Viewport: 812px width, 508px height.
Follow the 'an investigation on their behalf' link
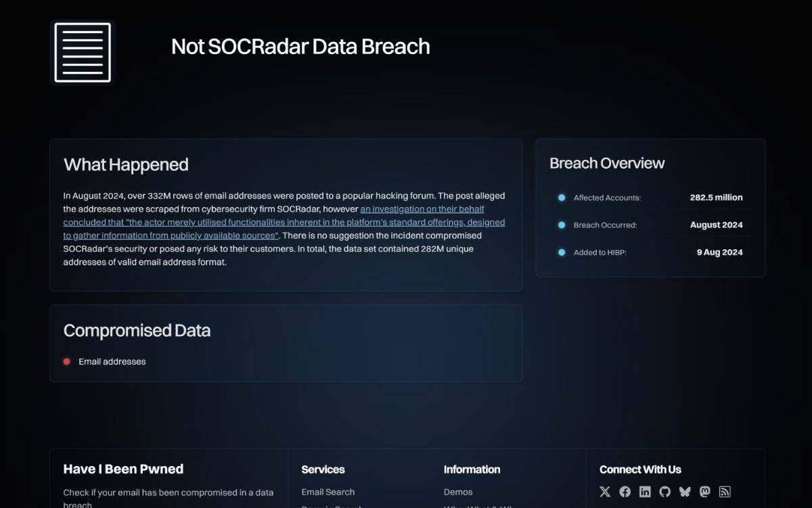click(422, 209)
